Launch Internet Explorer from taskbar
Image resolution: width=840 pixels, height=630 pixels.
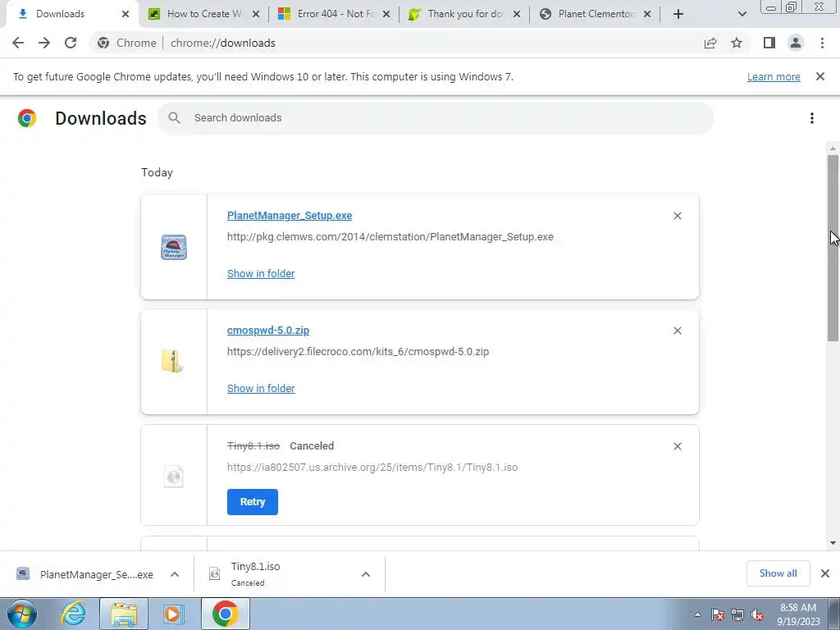(73, 614)
